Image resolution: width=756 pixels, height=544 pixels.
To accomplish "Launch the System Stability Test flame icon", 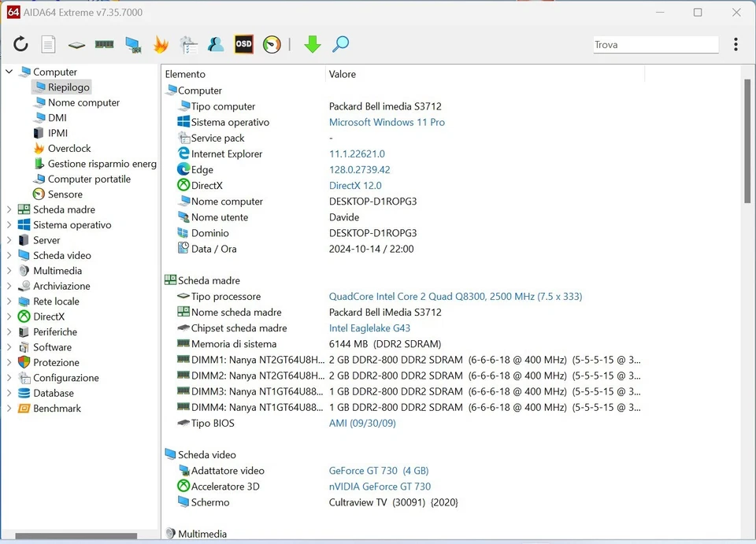I will (x=160, y=44).
